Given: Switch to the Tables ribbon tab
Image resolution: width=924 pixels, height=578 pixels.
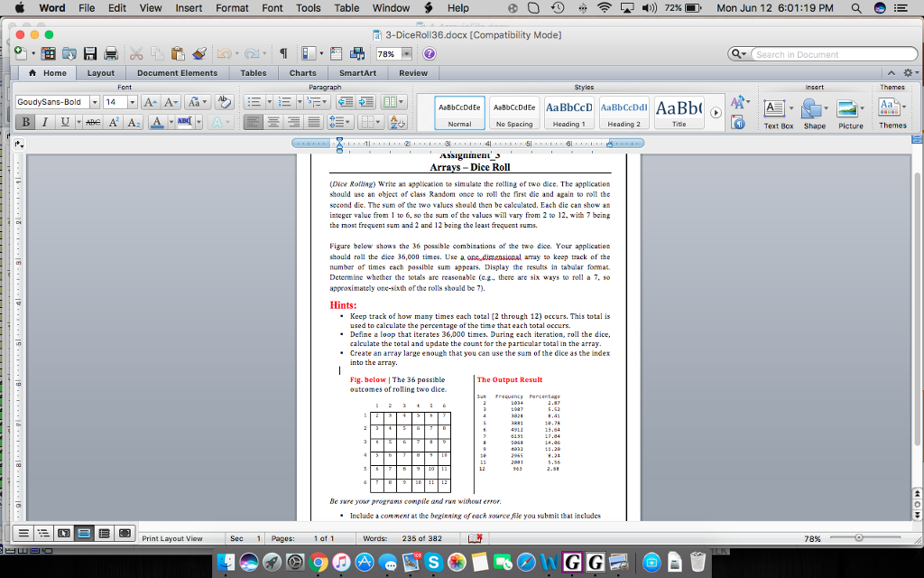Looking at the screenshot, I should click(x=253, y=73).
